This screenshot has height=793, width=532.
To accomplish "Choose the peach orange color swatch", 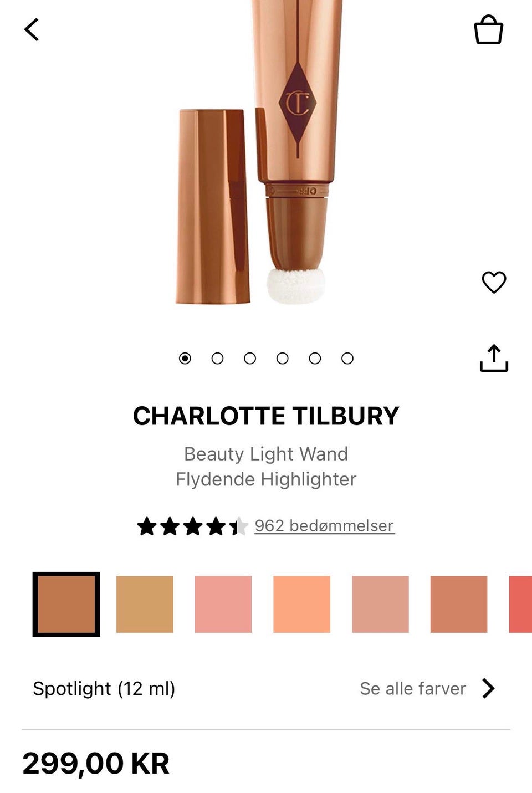I will coord(301,604).
